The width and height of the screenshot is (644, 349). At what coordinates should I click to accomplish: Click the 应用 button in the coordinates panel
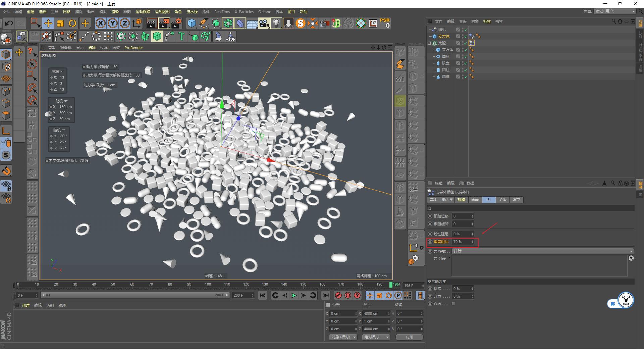409,337
